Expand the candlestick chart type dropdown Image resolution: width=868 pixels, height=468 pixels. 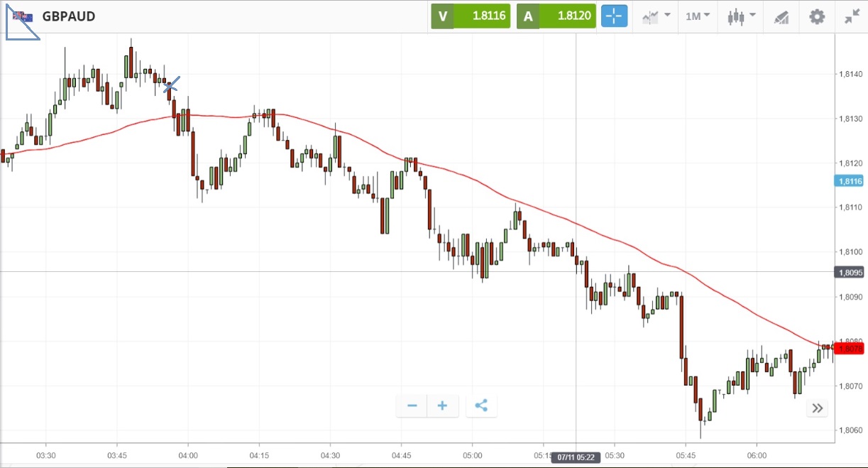(742, 16)
